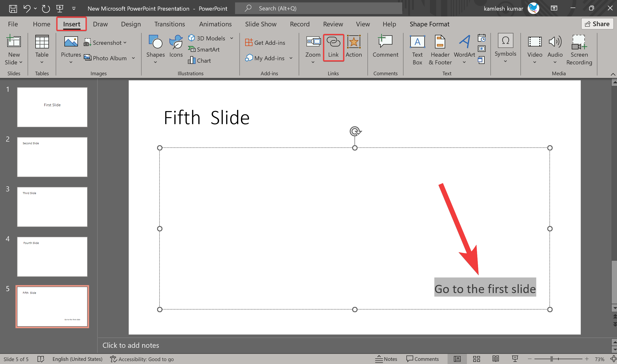Click the My Add-ins expander
617x364 pixels.
tap(292, 58)
